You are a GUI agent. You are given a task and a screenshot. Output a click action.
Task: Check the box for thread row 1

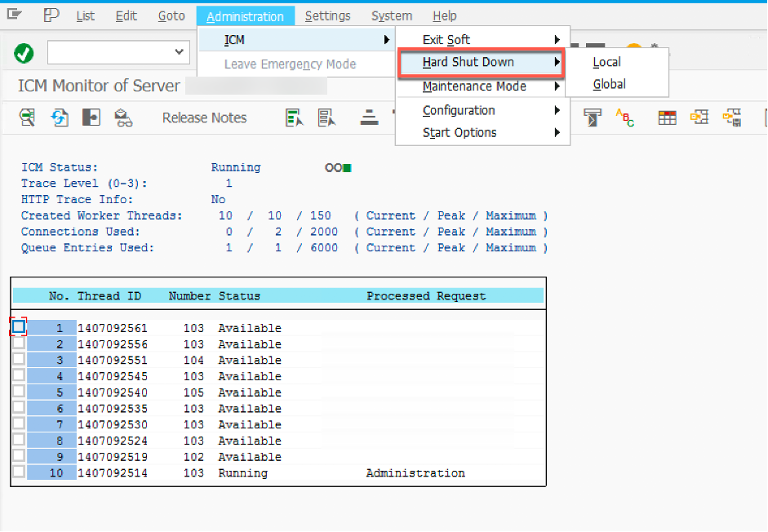coord(19,326)
